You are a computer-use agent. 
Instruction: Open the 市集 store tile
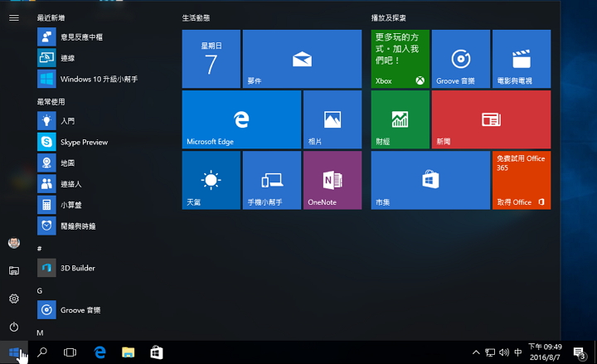[x=430, y=180]
